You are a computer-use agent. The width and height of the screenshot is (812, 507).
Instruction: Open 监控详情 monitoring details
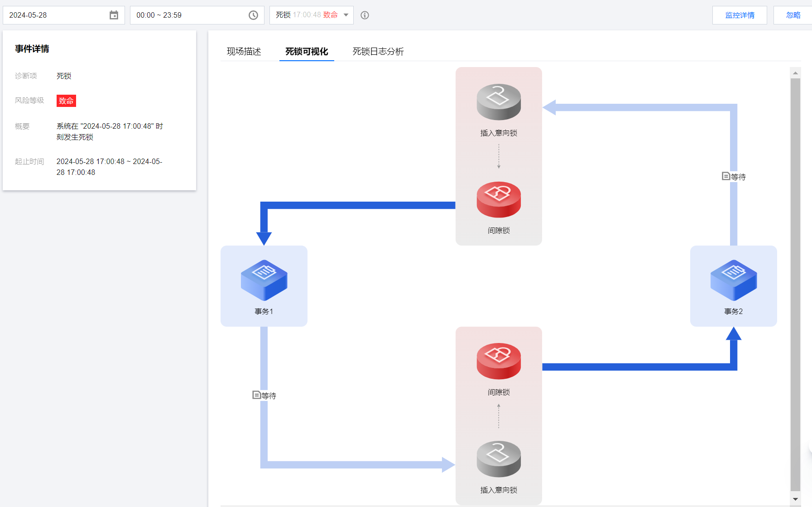click(740, 15)
